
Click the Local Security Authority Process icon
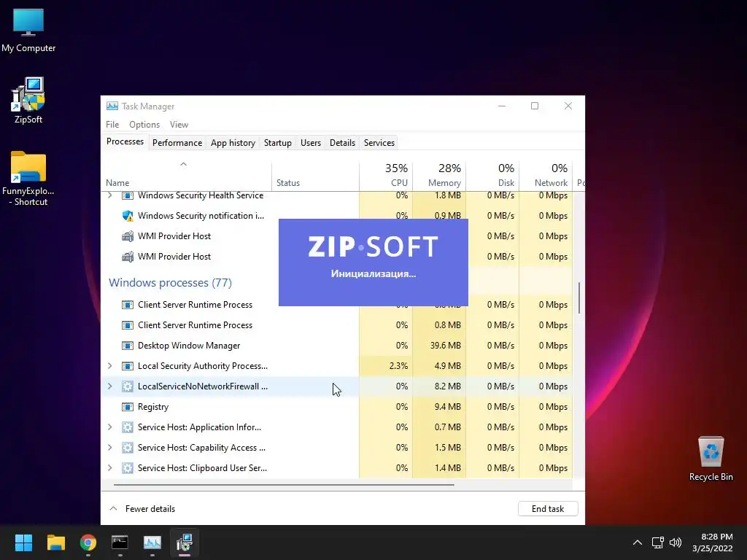[x=127, y=366]
